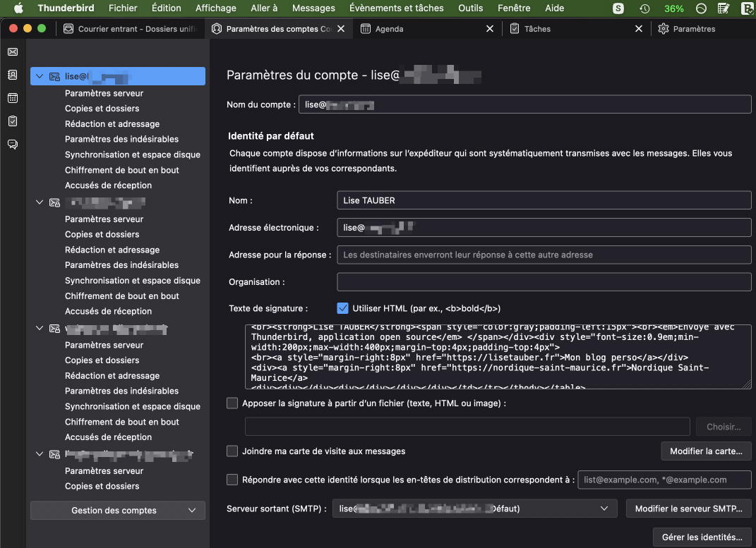Open the Messages menu
Image resolution: width=756 pixels, height=548 pixels.
(313, 8)
